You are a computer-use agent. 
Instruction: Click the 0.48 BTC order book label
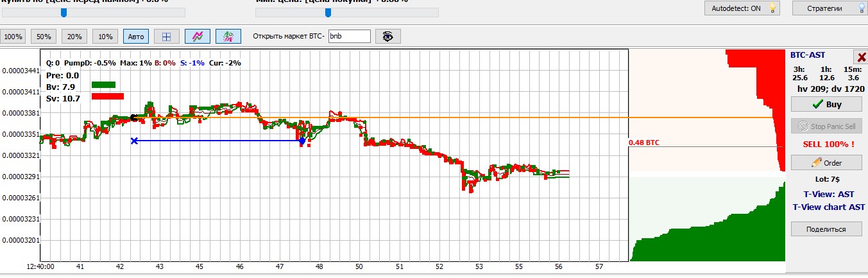pyautogui.click(x=643, y=143)
